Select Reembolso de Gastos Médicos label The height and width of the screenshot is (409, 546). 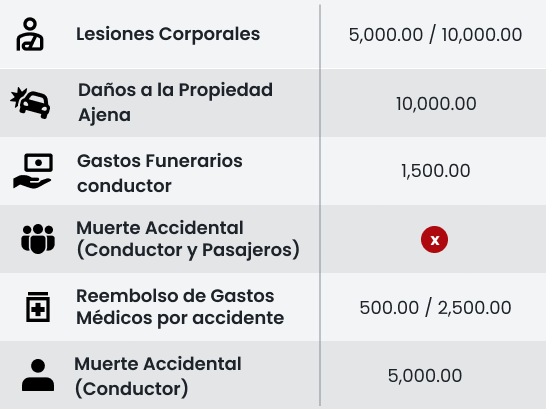pos(180,307)
